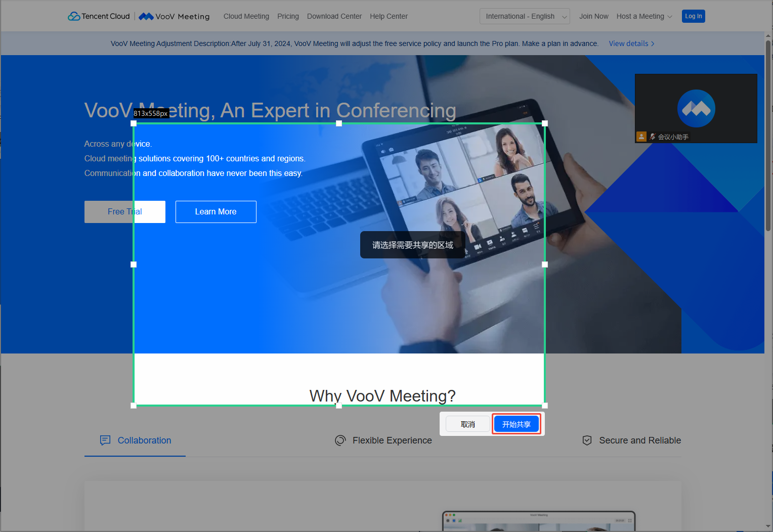Viewport: 773px width, 532px height.
Task: Open the Cloud Meeting menu item
Action: pos(246,16)
